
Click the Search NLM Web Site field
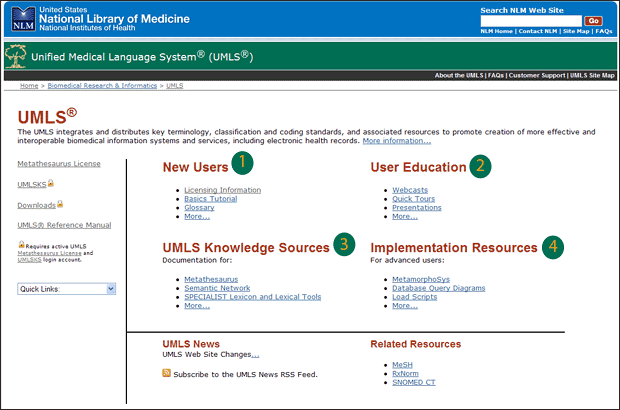coord(531,21)
